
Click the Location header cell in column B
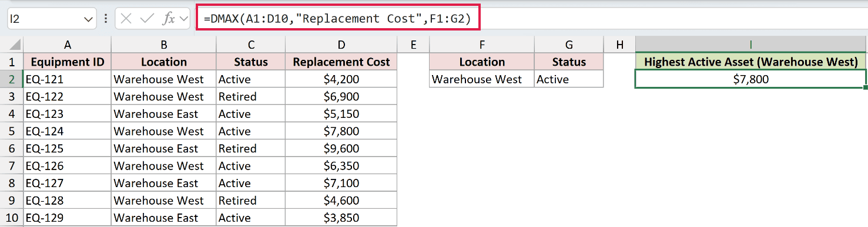[x=164, y=62]
